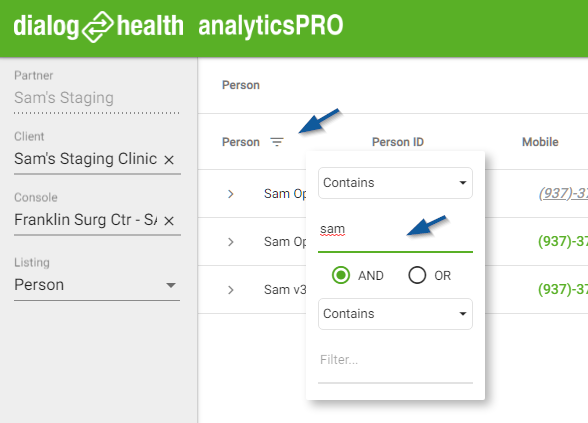
Task: Expand the second Sam Op row
Action: coord(231,242)
